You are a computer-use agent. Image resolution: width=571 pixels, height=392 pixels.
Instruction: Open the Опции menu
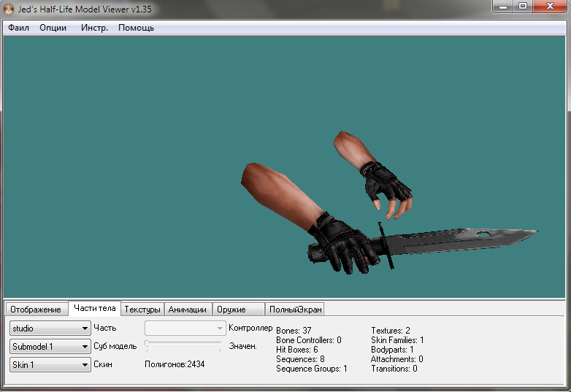tap(53, 28)
